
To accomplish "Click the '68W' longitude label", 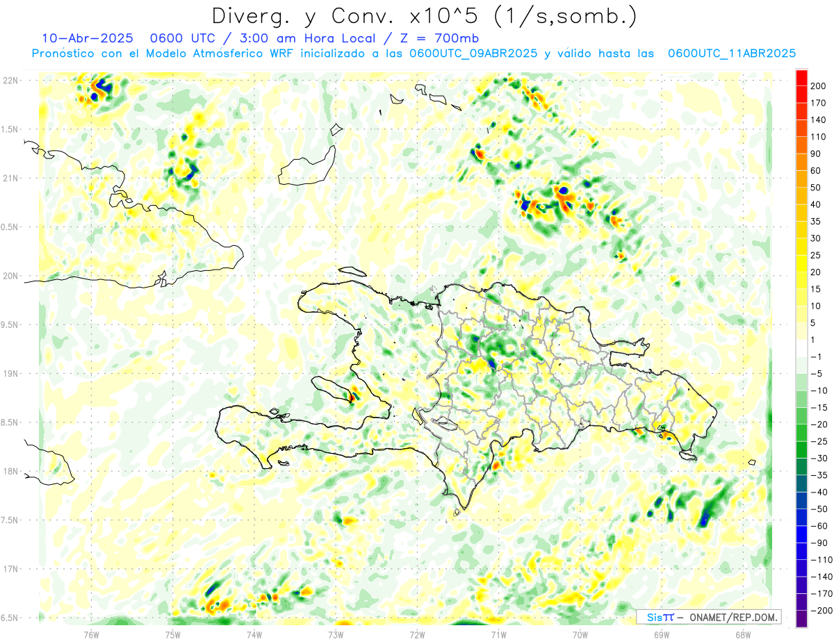I will 743,634.
